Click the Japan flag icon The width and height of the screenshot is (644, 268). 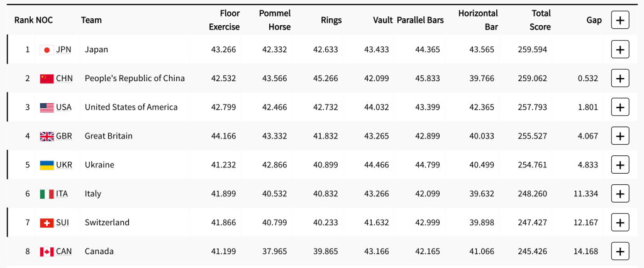coord(47,50)
